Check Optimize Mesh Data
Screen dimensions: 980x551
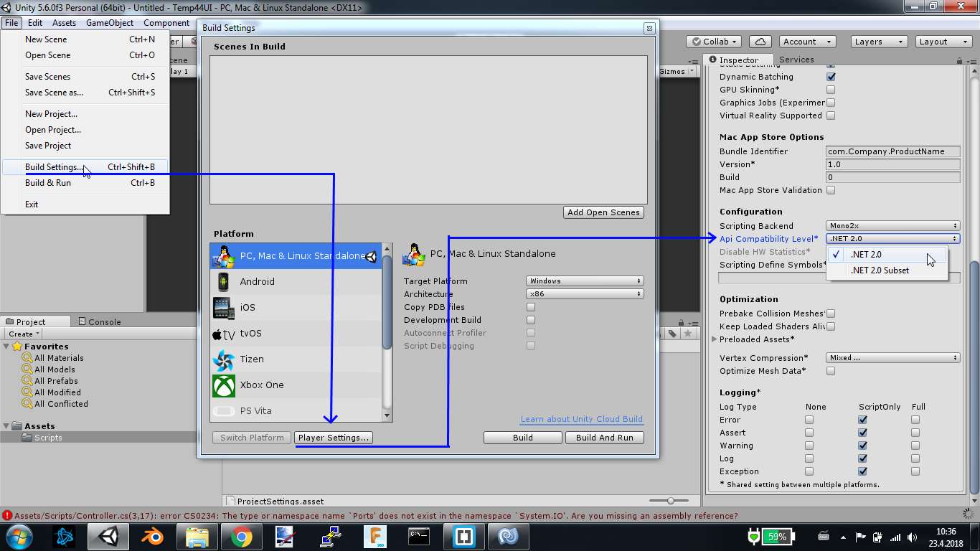click(x=831, y=371)
